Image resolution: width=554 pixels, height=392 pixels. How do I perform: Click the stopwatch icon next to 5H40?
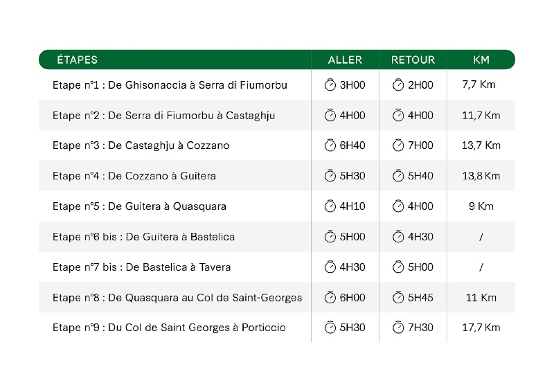(398, 175)
